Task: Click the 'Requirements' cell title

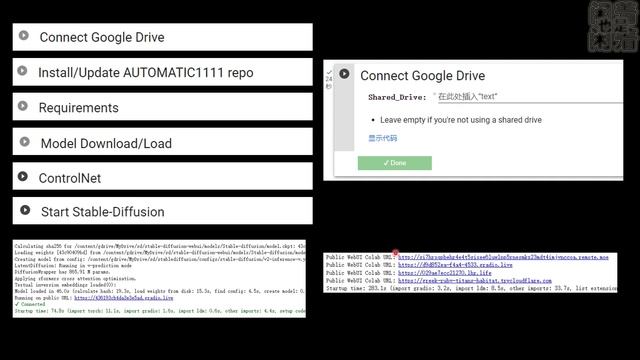Action: [78, 108]
